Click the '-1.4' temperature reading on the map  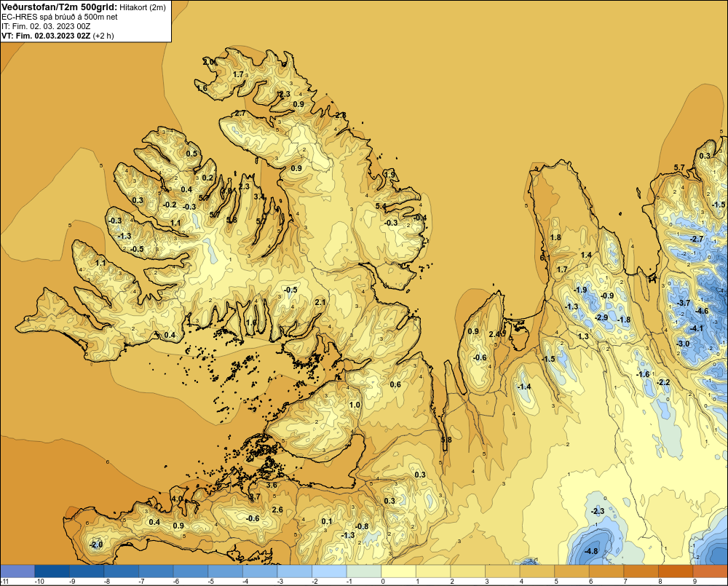tap(524, 387)
